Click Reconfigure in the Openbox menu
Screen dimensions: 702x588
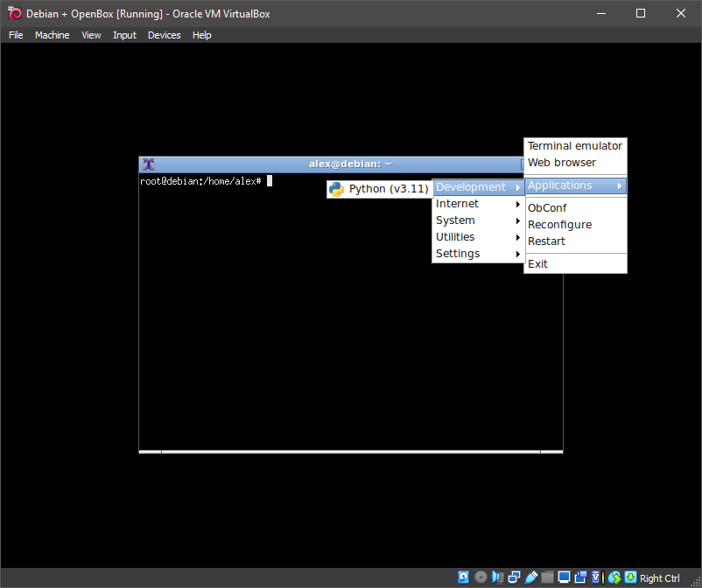(558, 224)
